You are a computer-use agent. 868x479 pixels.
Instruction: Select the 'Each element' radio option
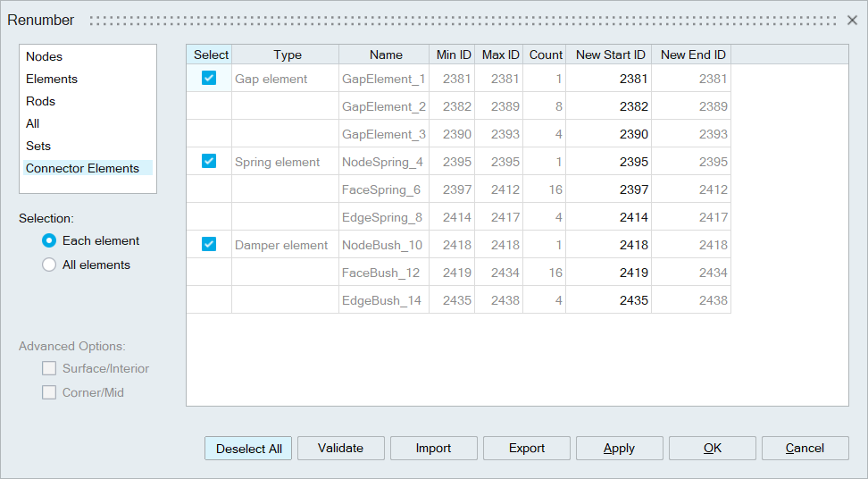(50, 240)
